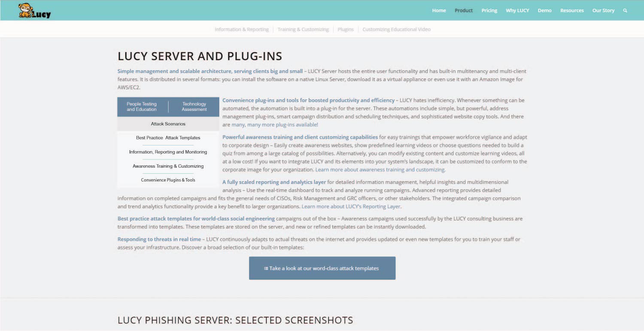The width and height of the screenshot is (644, 331).
Task: Jump to Information & Reporting section
Action: point(242,30)
